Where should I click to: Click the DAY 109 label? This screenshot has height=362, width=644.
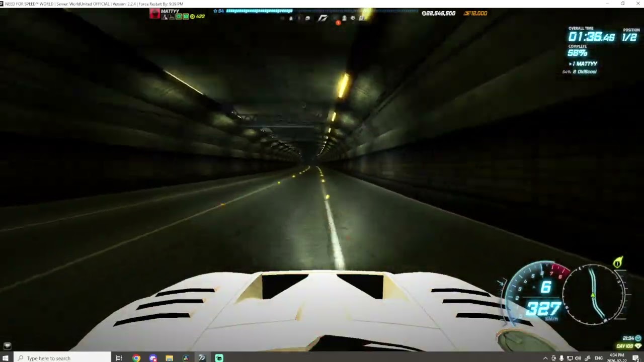point(625,346)
